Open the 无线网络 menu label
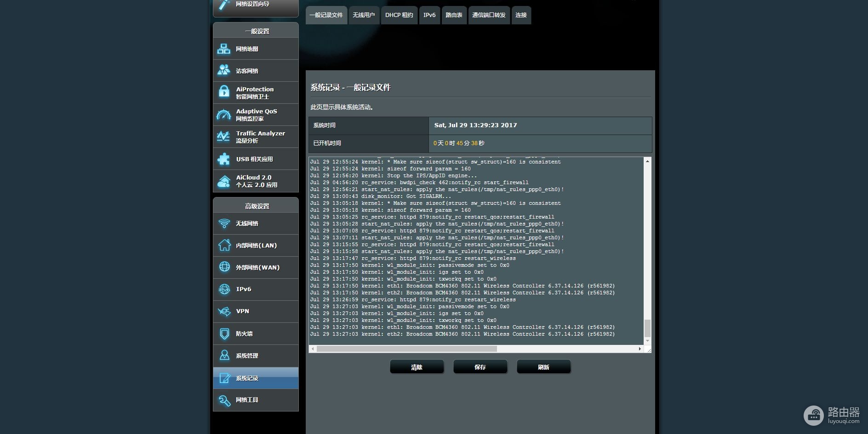Screen dimensions: 868x434 click(247, 224)
